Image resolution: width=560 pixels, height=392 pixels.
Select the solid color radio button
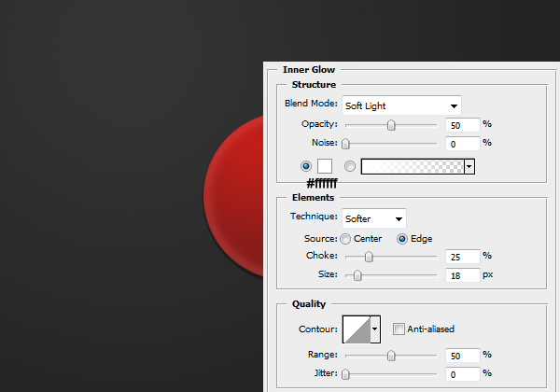click(x=306, y=166)
